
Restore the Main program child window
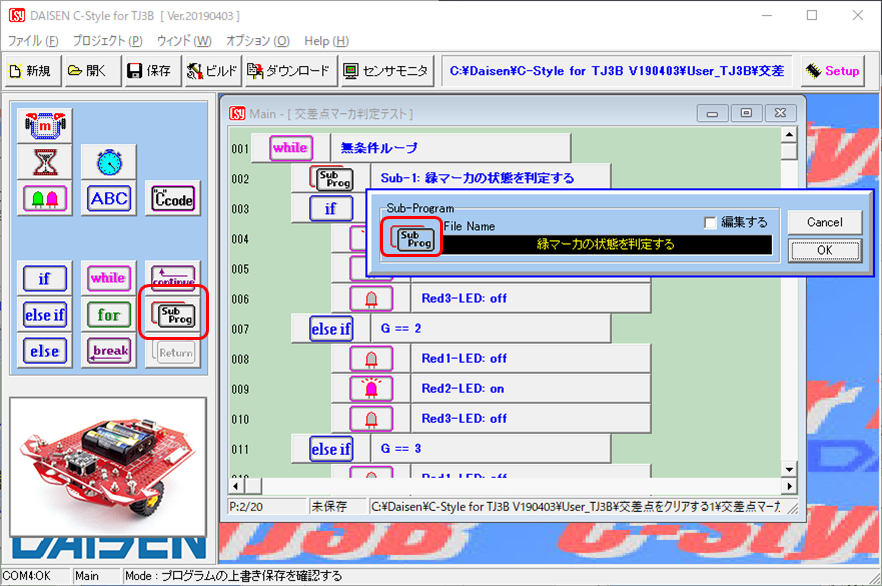746,113
